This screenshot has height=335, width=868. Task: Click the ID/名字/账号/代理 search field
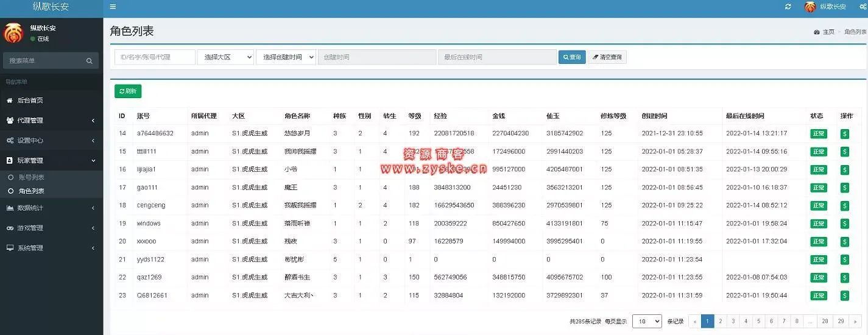coord(155,57)
